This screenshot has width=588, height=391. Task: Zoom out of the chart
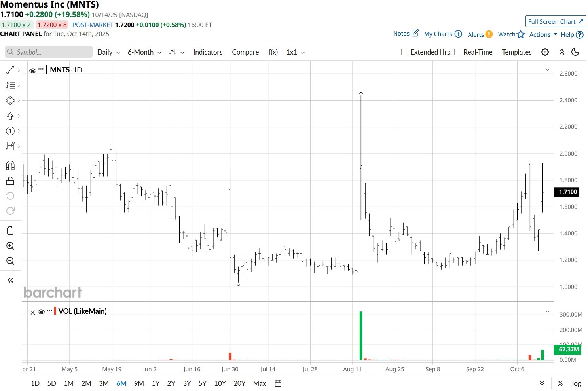[x=10, y=261]
